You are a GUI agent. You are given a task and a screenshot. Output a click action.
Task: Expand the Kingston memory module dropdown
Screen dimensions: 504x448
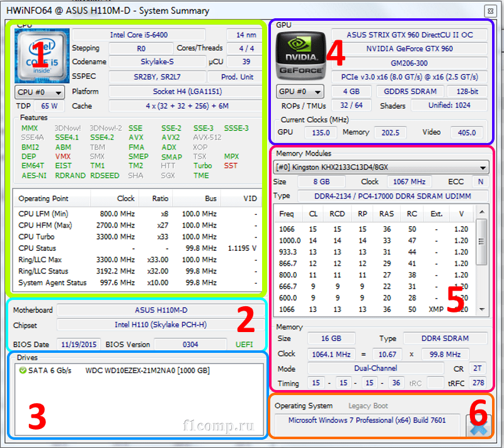click(381, 167)
